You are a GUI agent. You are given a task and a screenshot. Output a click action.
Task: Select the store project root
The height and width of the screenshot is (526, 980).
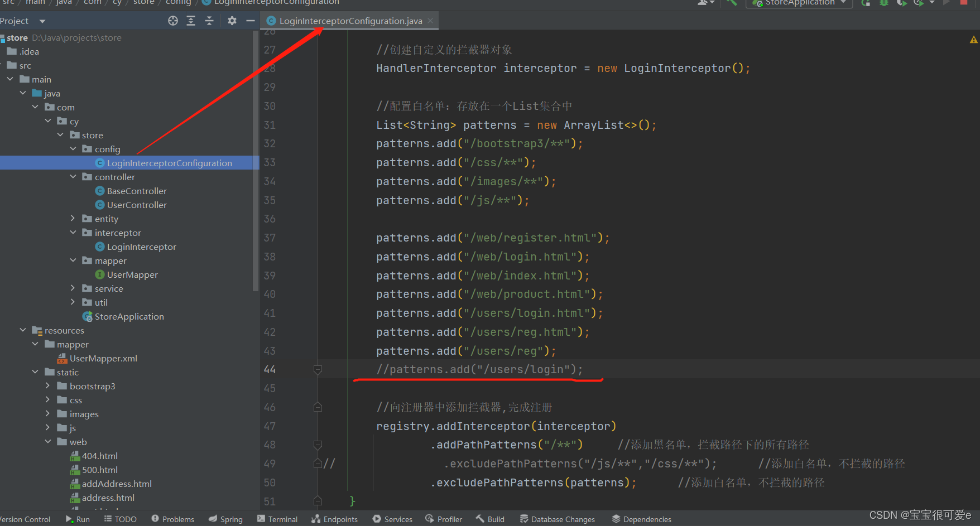click(17, 37)
